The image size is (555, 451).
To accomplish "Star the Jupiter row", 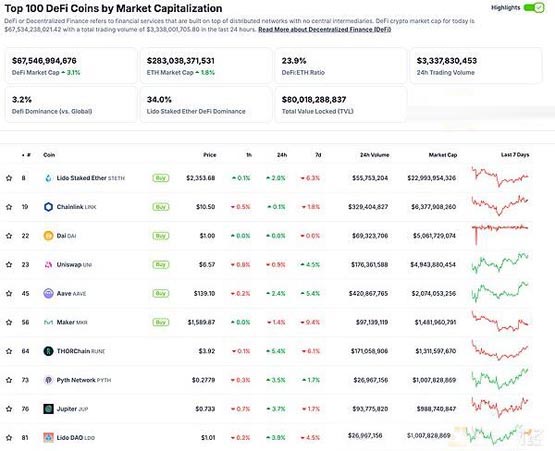I will point(9,409).
